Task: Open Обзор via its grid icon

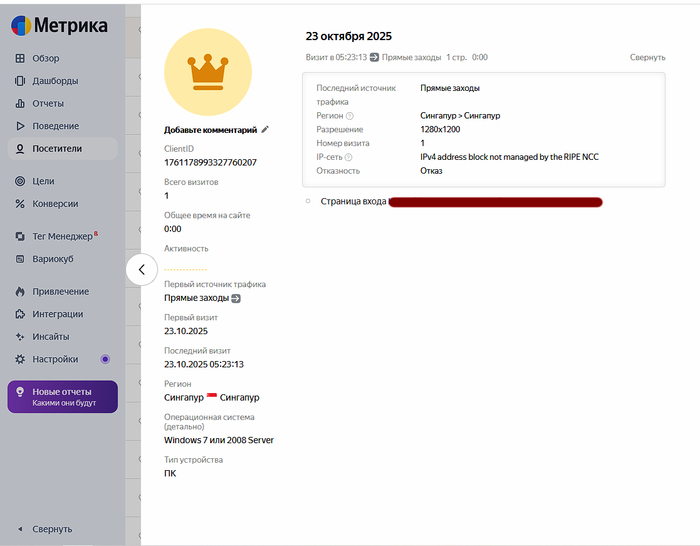Action: pyautogui.click(x=20, y=58)
